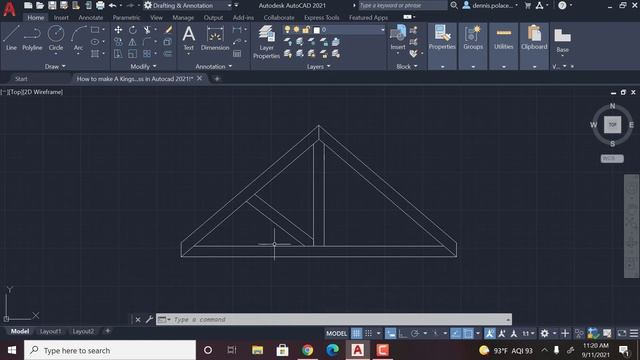This screenshot has width=640, height=360.
Task: Open the layer list dropdown
Action: [x=382, y=30]
